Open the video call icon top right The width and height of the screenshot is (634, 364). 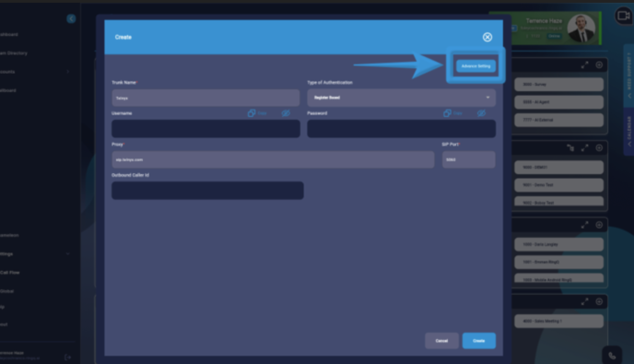[624, 15]
